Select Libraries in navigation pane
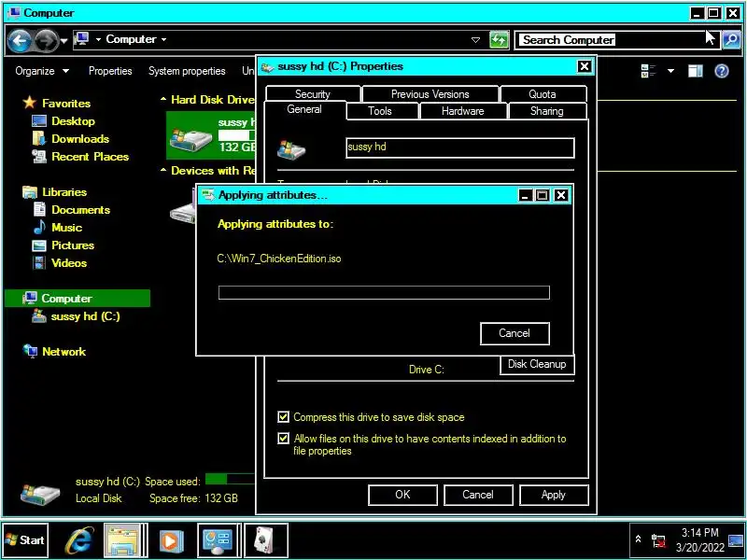747x560 pixels. coord(64,192)
